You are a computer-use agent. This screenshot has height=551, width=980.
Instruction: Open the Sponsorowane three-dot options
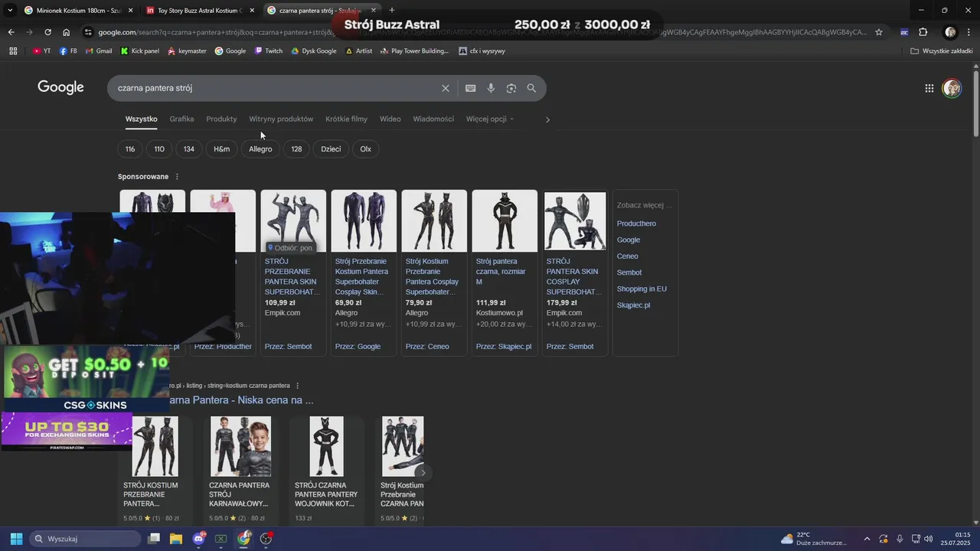177,177
